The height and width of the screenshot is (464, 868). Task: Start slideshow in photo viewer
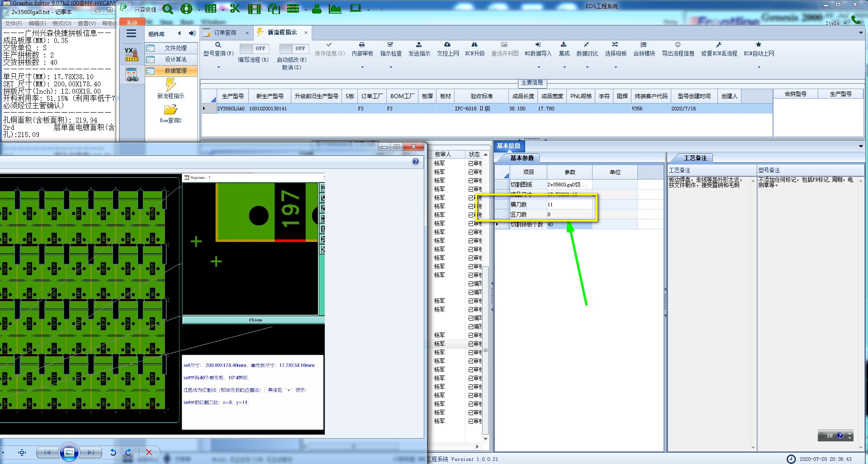click(69, 452)
